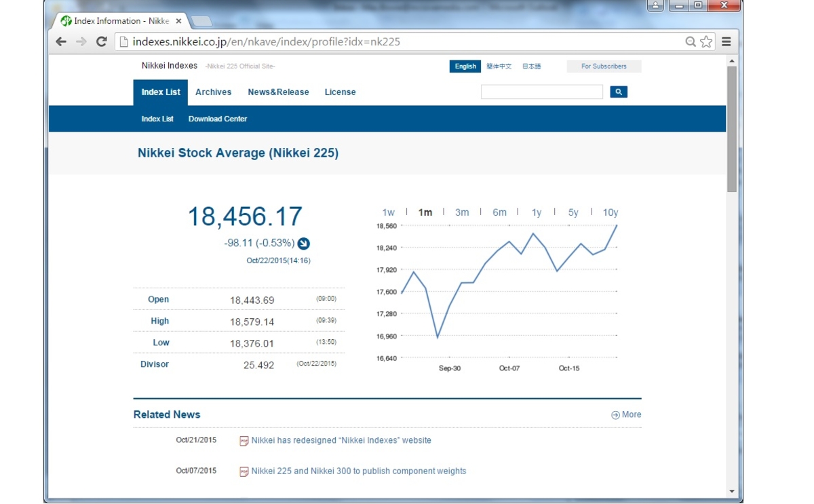Click the browser reload icon
814x504 pixels.
pyautogui.click(x=100, y=41)
